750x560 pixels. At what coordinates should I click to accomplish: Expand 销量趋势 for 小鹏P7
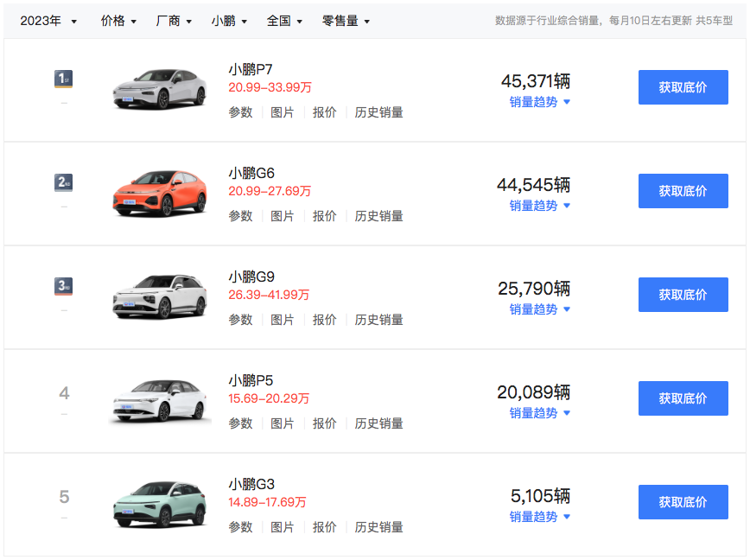click(539, 102)
